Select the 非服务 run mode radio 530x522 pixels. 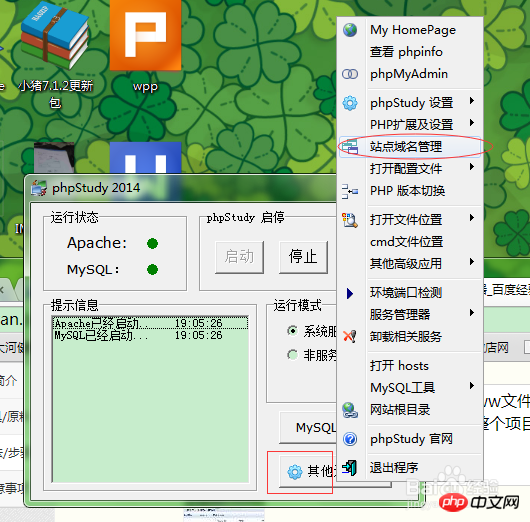click(x=292, y=355)
